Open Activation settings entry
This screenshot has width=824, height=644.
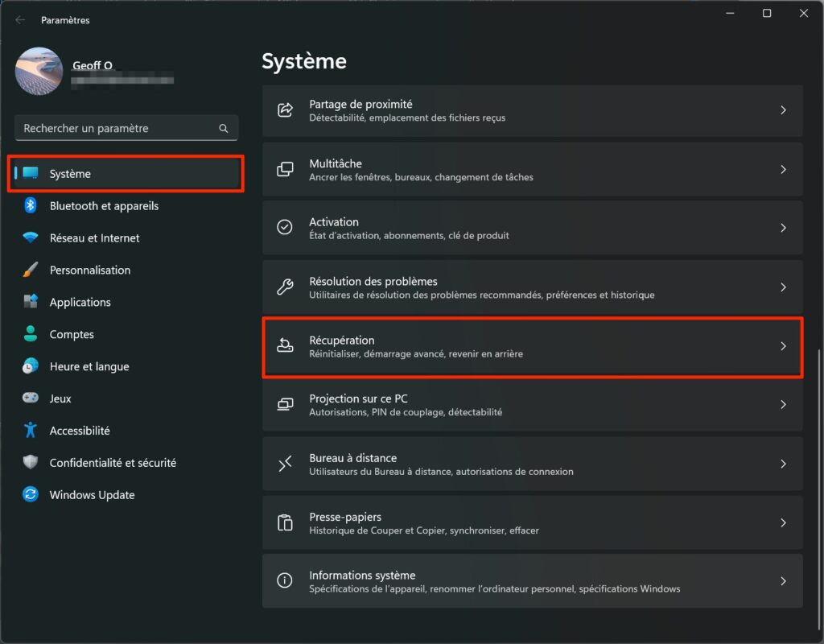point(531,228)
